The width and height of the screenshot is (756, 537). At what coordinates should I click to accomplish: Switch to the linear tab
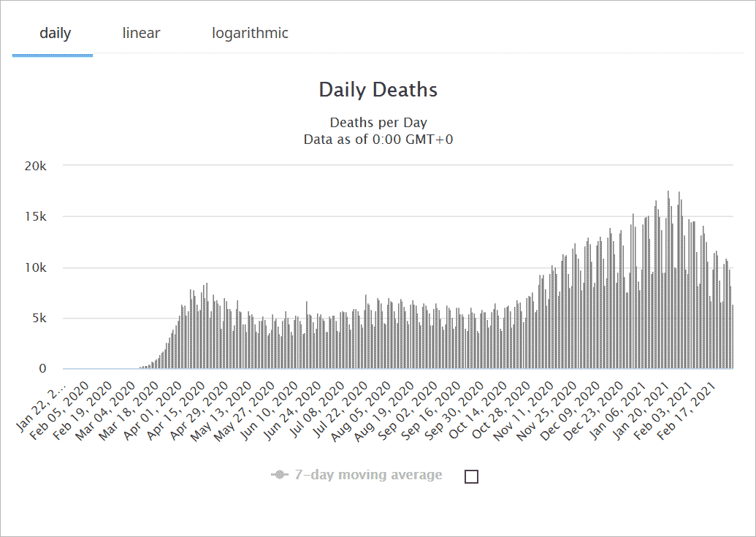141,34
